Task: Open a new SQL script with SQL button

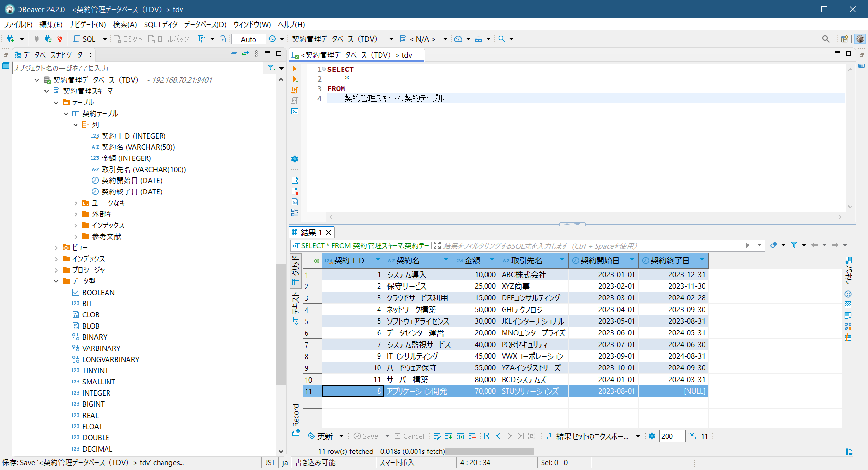Action: pos(85,39)
